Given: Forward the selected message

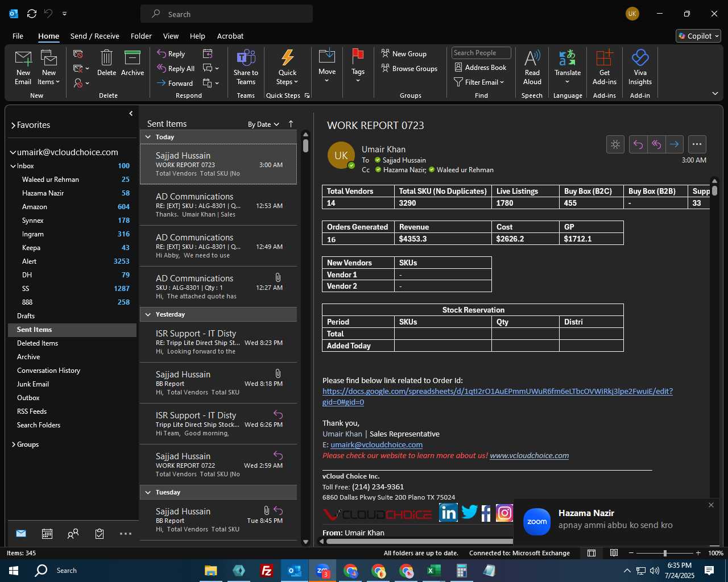Looking at the screenshot, I should (176, 84).
